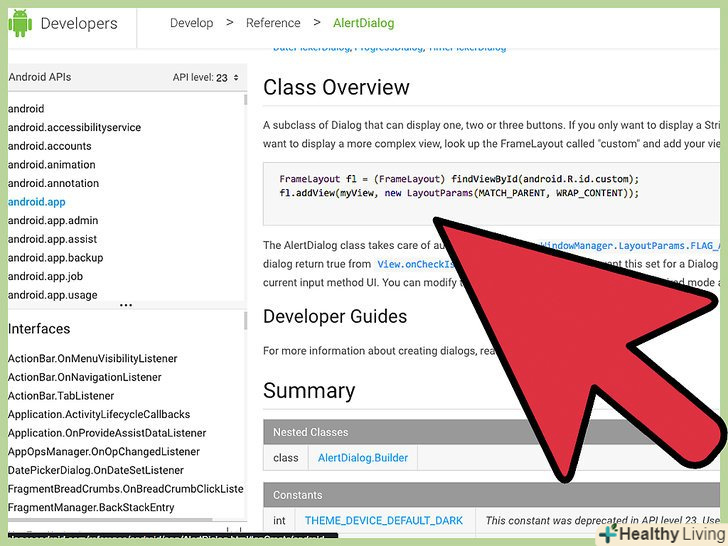Open ActionBar.TabListener interface

coord(61,396)
